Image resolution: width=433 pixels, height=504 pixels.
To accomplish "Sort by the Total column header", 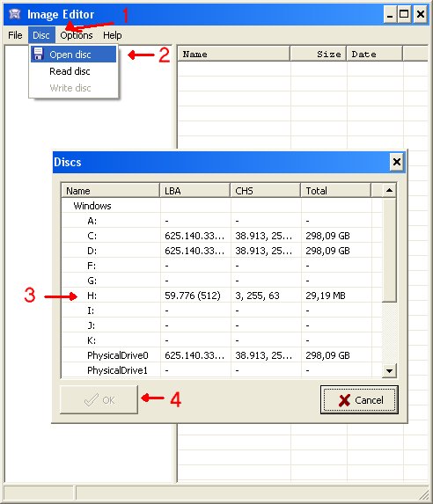I will click(x=335, y=191).
